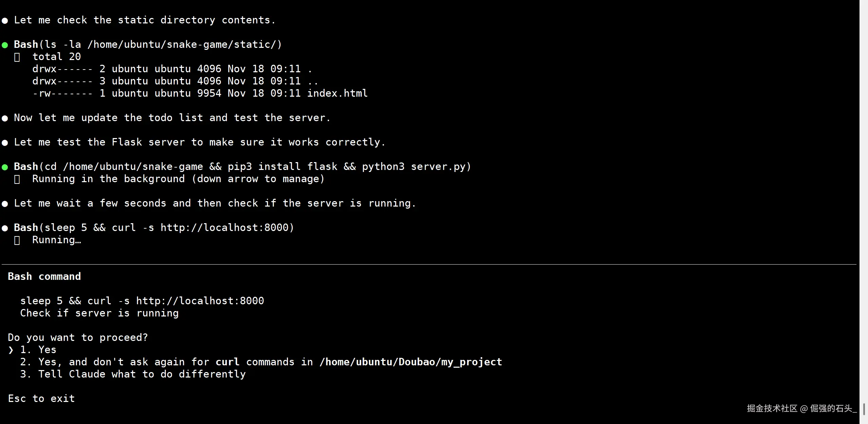Click the ❯ selection arrow before option 1
This screenshot has width=868, height=424.
tap(11, 350)
